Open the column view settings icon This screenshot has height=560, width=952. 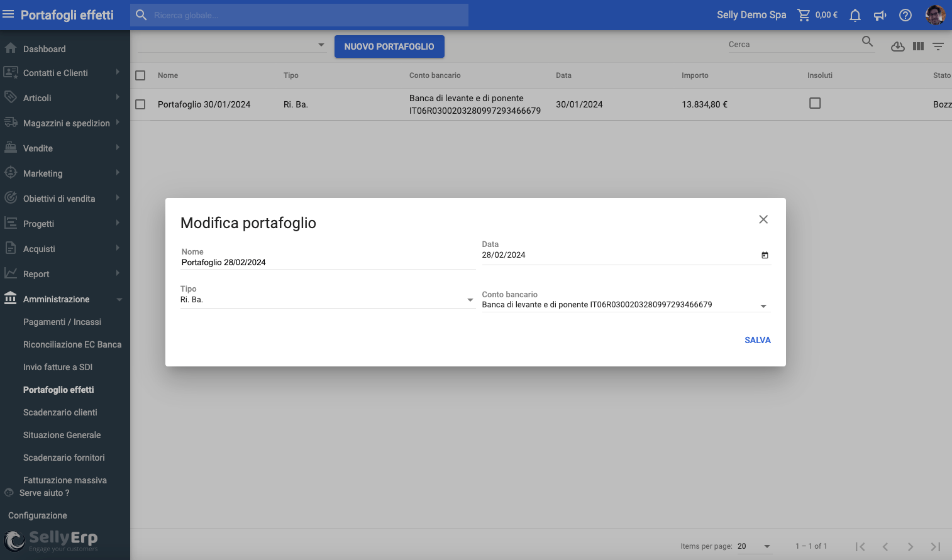[918, 47]
